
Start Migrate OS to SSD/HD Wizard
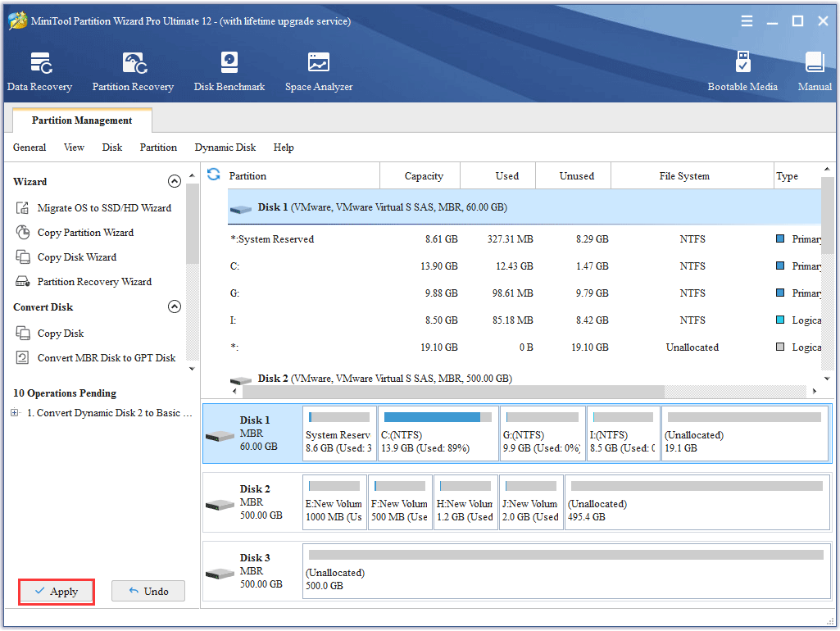pyautogui.click(x=93, y=208)
